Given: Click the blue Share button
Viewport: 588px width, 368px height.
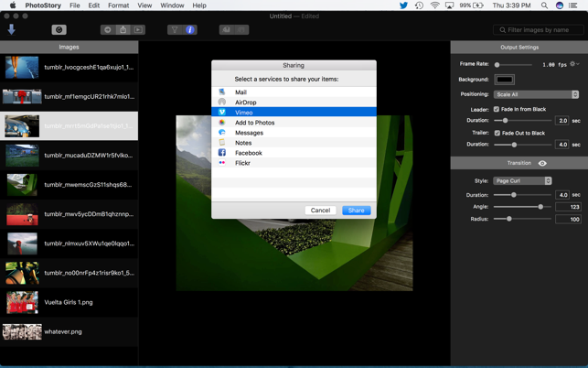Looking at the screenshot, I should 356,210.
